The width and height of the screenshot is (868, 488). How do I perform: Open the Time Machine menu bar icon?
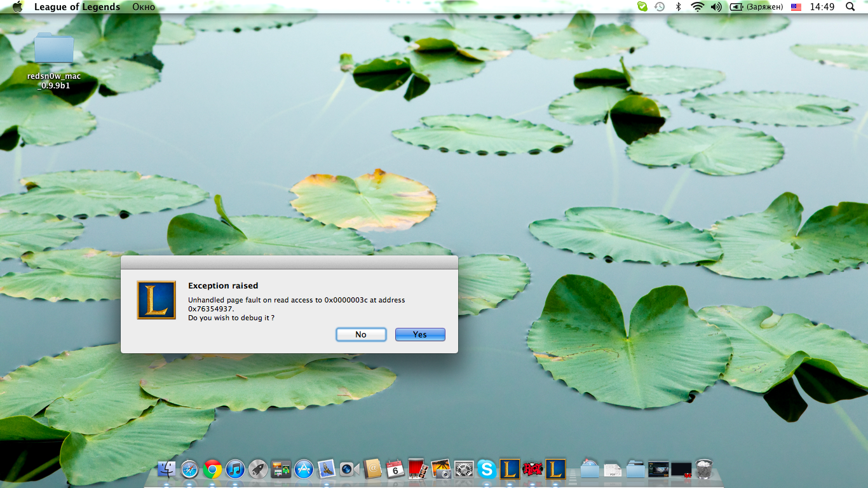660,7
